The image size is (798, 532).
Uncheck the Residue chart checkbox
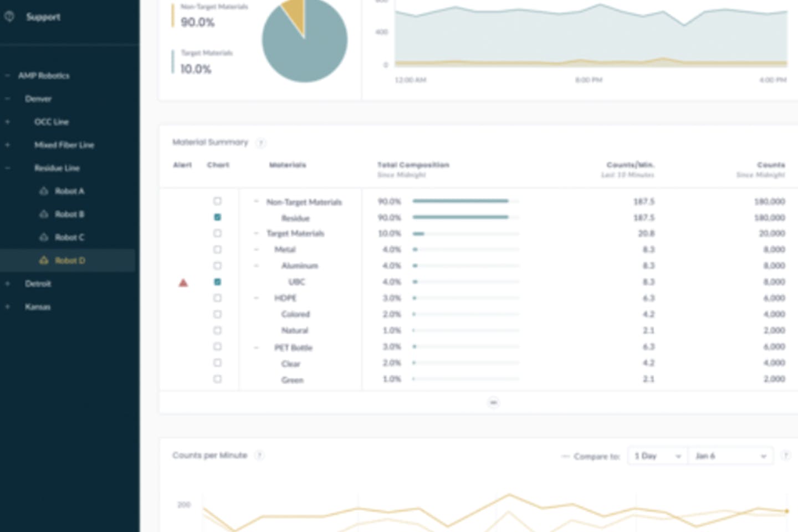(217, 217)
